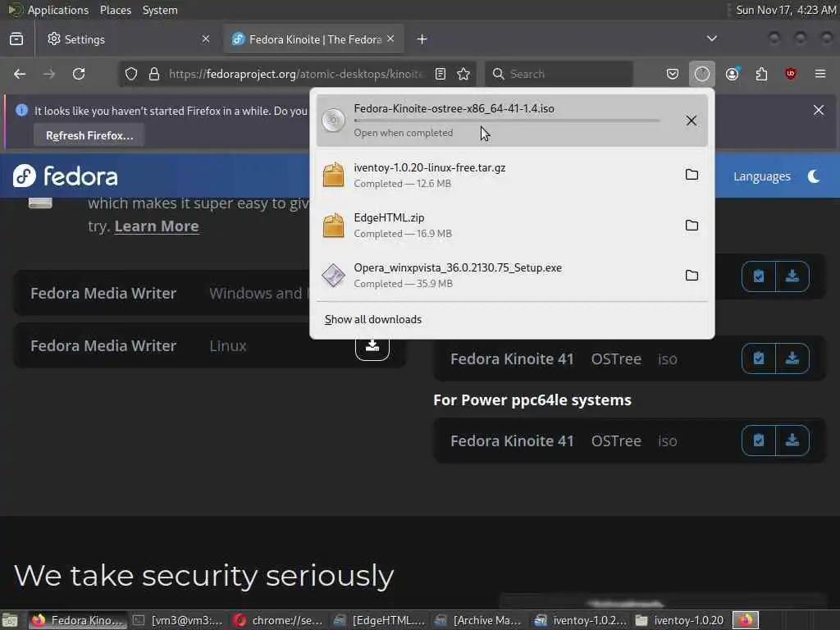Download ppc64le Fedora Kinoite 41 iso
This screenshot has height=630, width=840.
(x=792, y=441)
